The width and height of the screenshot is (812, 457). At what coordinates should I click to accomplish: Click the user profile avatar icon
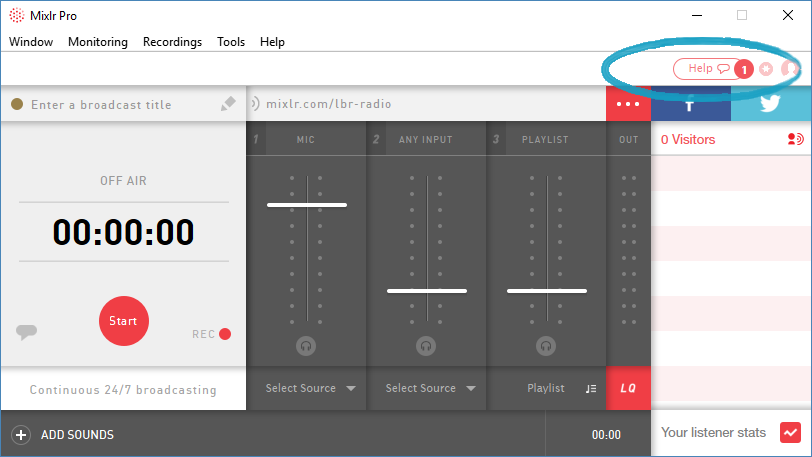click(x=789, y=69)
